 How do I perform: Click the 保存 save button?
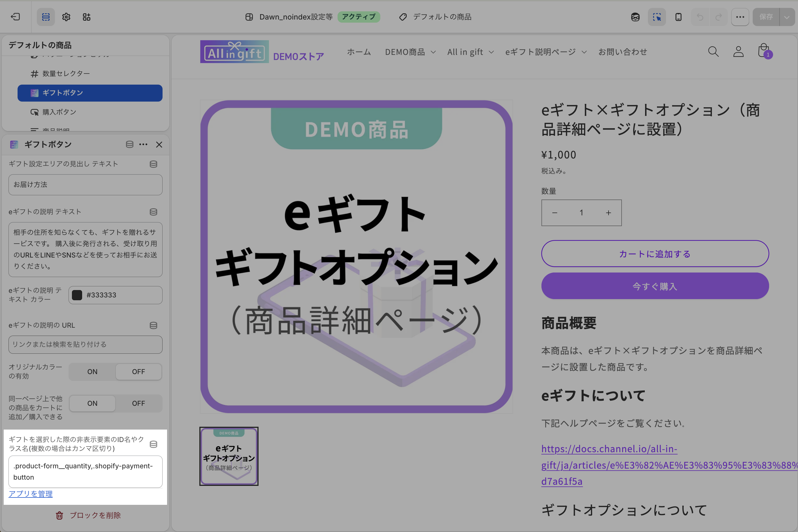(766, 17)
